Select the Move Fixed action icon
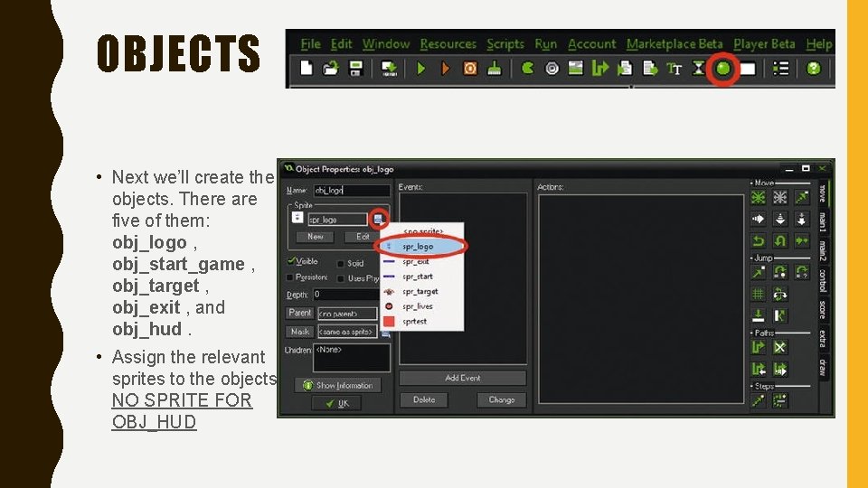 758,198
